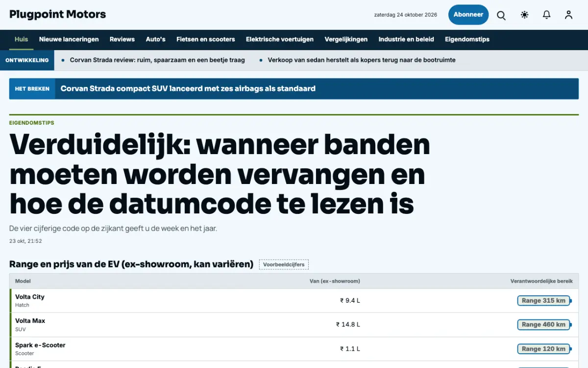Select the Spark e-Scooter row name
The width and height of the screenshot is (588, 368).
pyautogui.click(x=40, y=345)
